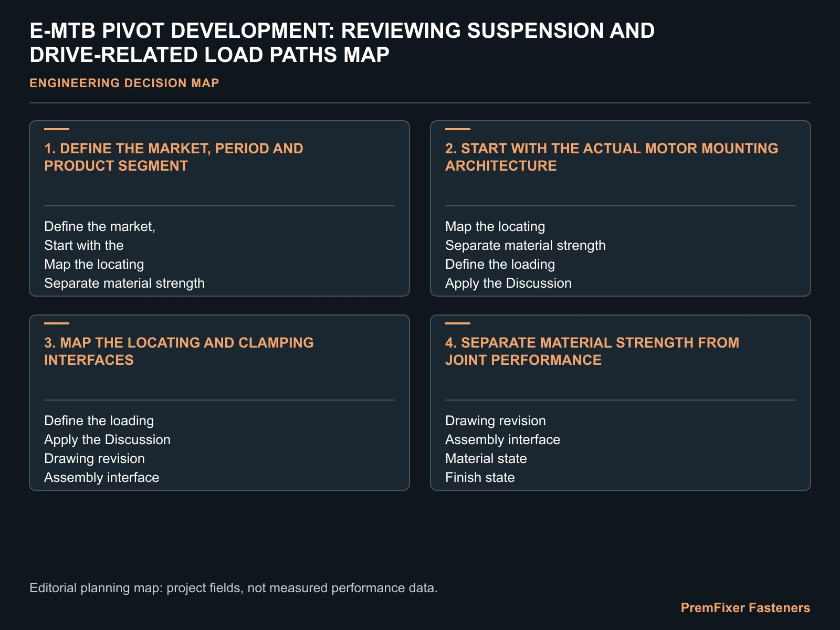This screenshot has height=630, width=840.
Task: Select the 'Material state' line
Action: [x=486, y=458]
